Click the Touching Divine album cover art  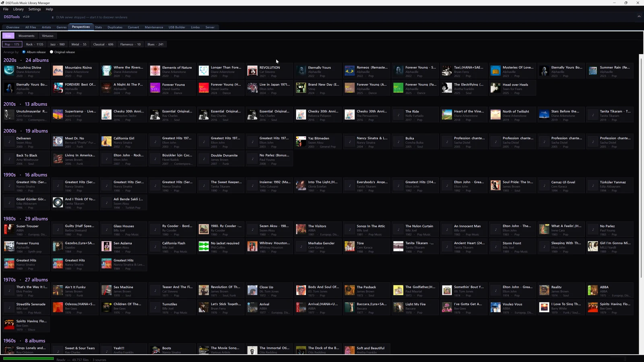[x=9, y=71]
